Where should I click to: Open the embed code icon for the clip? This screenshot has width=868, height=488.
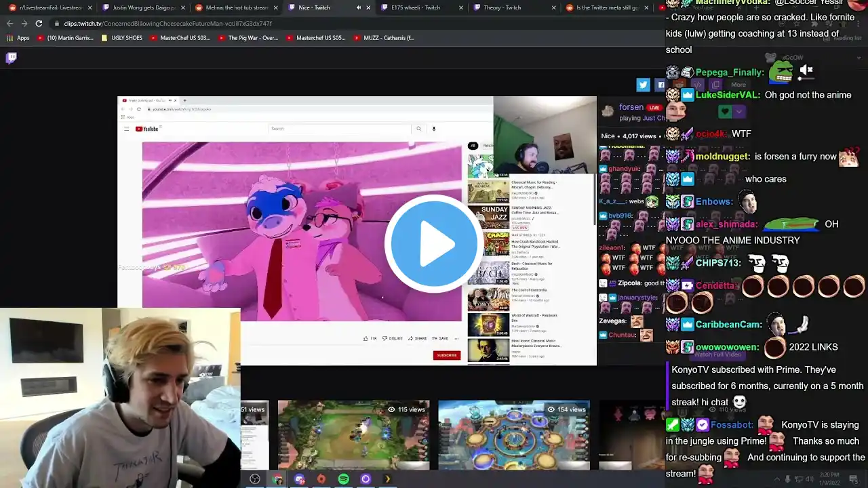(x=697, y=85)
